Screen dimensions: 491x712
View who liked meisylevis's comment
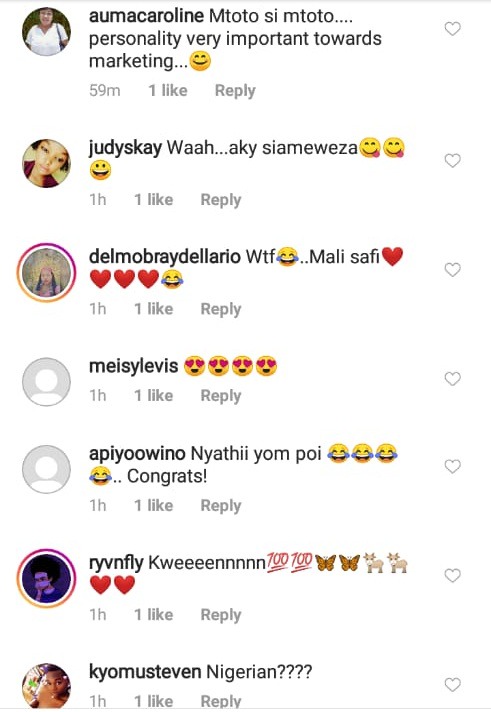click(x=154, y=396)
